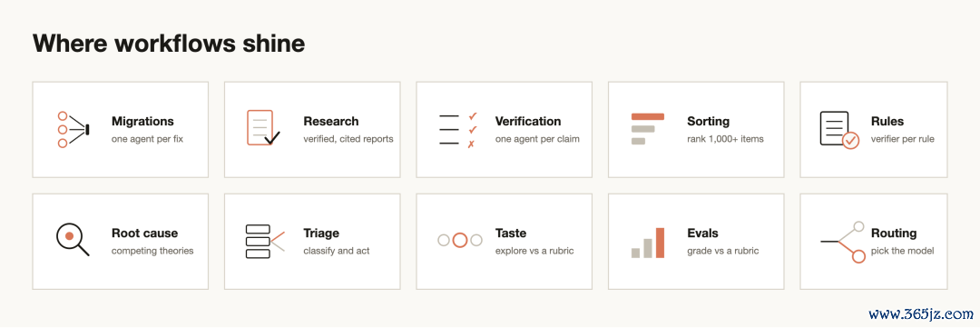Select the Root cause title
Image resolution: width=980 pixels, height=328 pixels.
coord(144,234)
